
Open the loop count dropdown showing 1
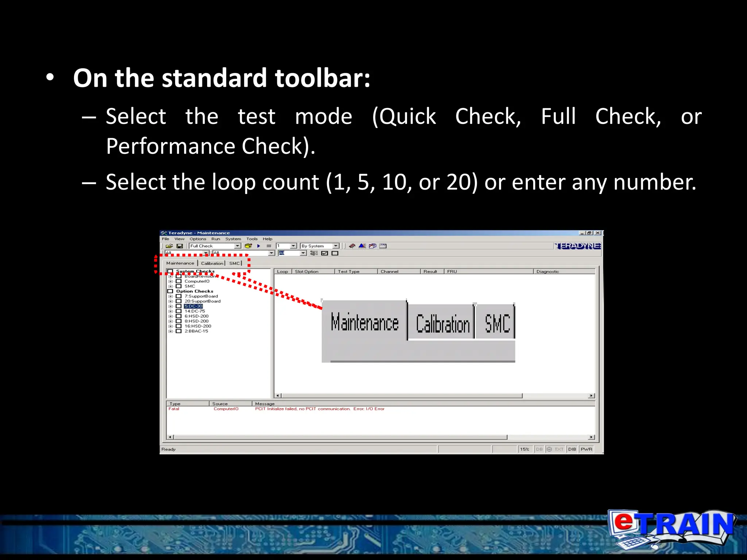coord(293,246)
